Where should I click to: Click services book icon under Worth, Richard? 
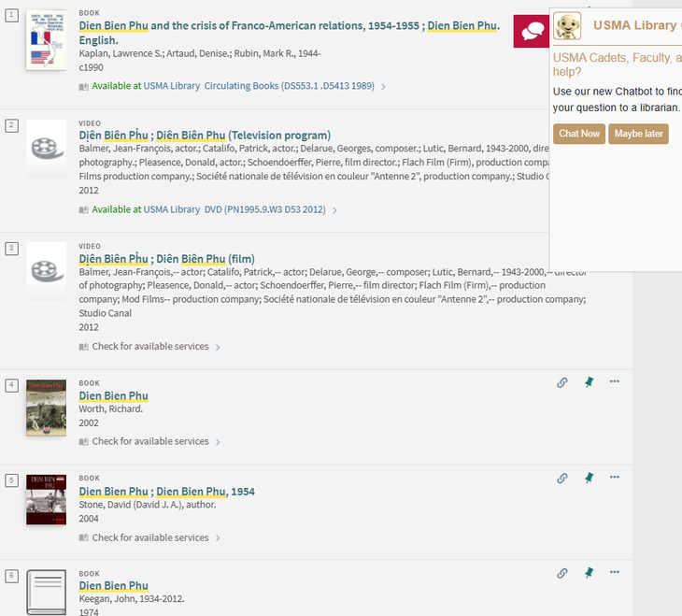[x=83, y=442]
